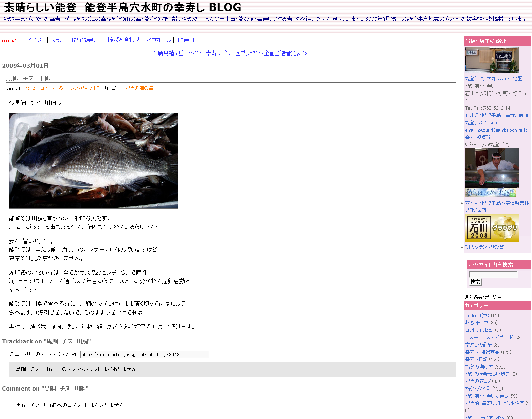Open the このわた navigation link
Viewport: 532px width, 419px height.
tap(34, 40)
